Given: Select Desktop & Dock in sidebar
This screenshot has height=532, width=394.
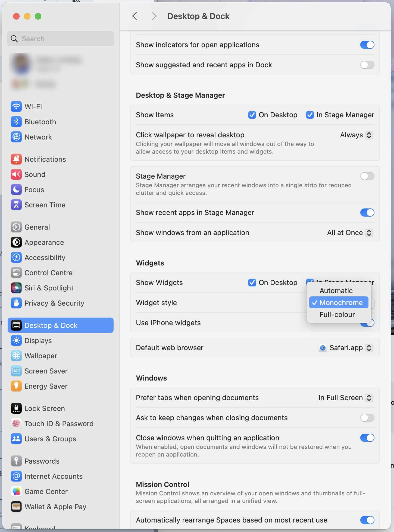Looking at the screenshot, I should click(x=61, y=325).
